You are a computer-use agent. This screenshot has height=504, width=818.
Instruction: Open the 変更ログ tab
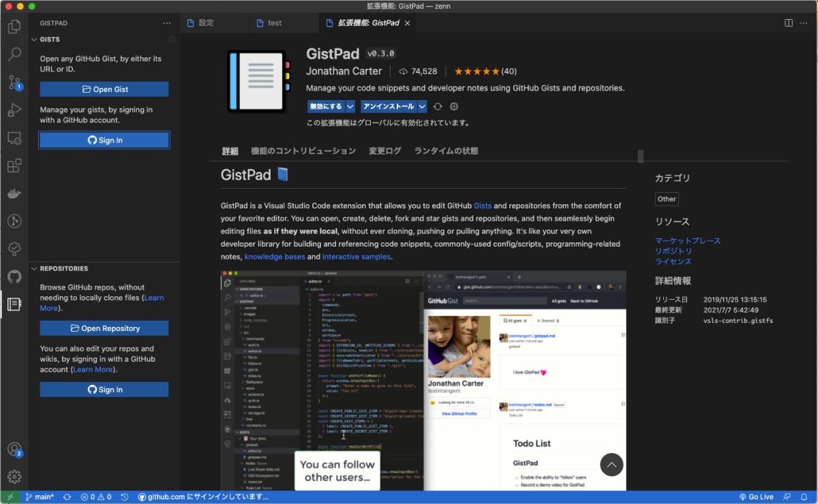click(385, 151)
